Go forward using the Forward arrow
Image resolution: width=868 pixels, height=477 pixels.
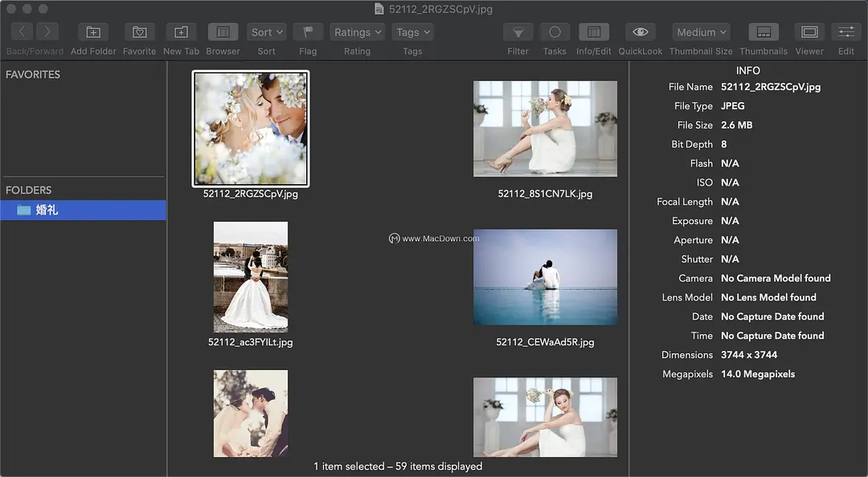coord(47,31)
